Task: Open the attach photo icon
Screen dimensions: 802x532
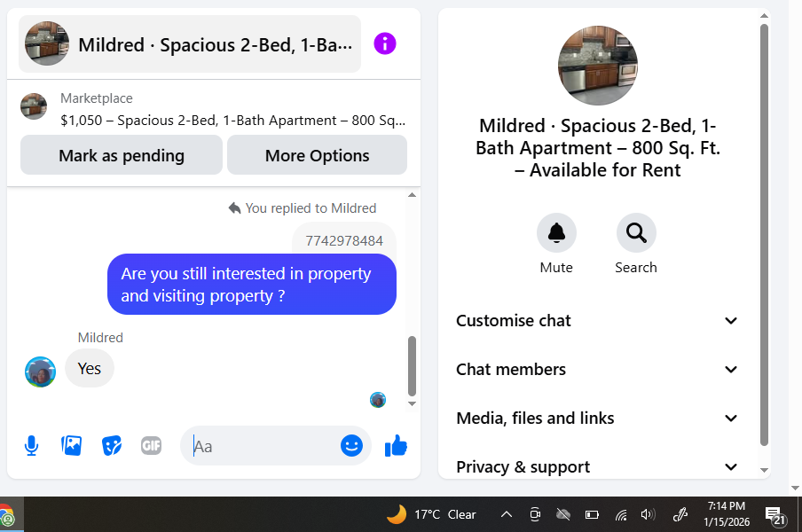Action: (x=71, y=446)
